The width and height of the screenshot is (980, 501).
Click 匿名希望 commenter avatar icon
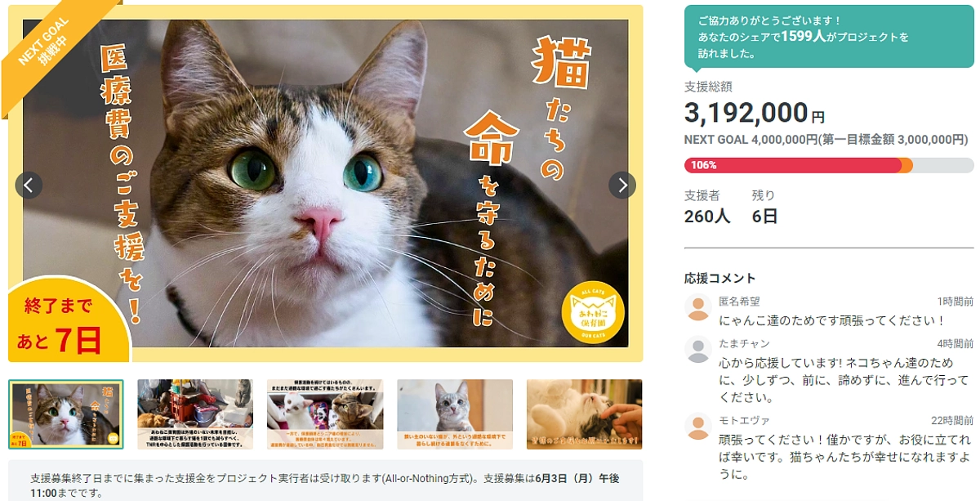698,308
